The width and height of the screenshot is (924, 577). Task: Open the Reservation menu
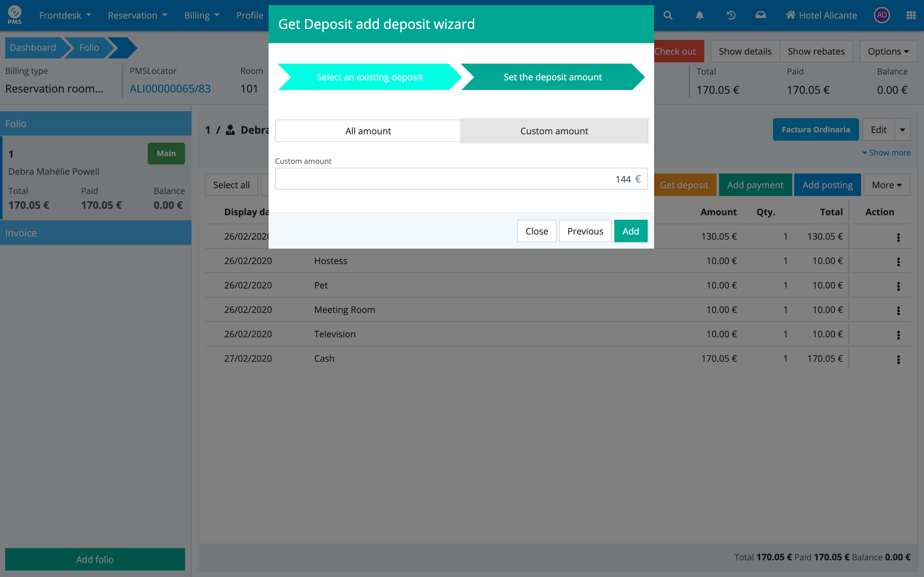(x=137, y=15)
